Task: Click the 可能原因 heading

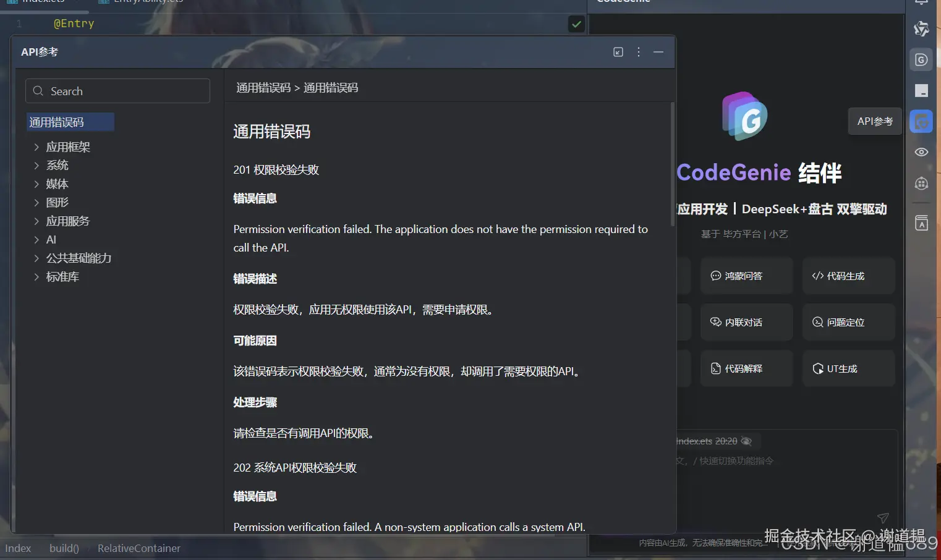Action: coord(255,341)
